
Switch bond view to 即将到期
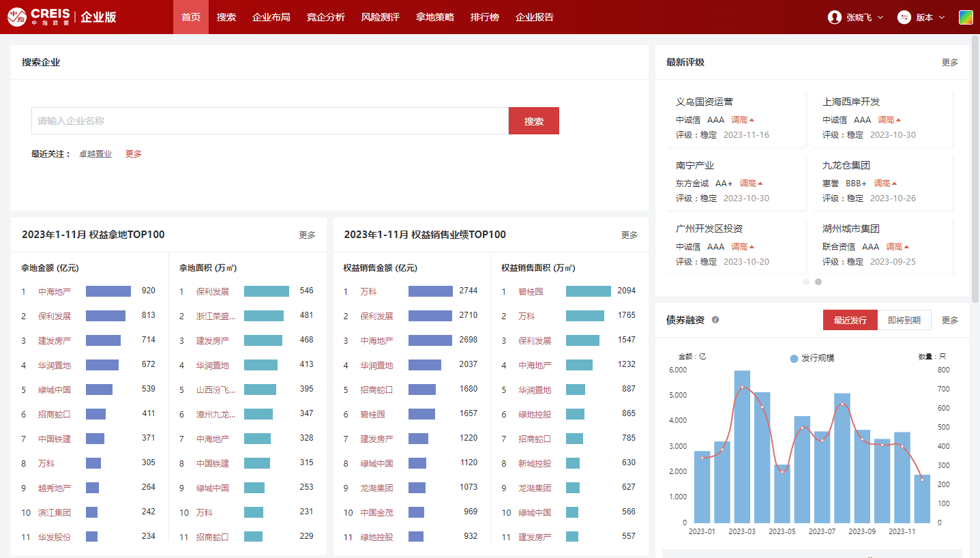[904, 320]
